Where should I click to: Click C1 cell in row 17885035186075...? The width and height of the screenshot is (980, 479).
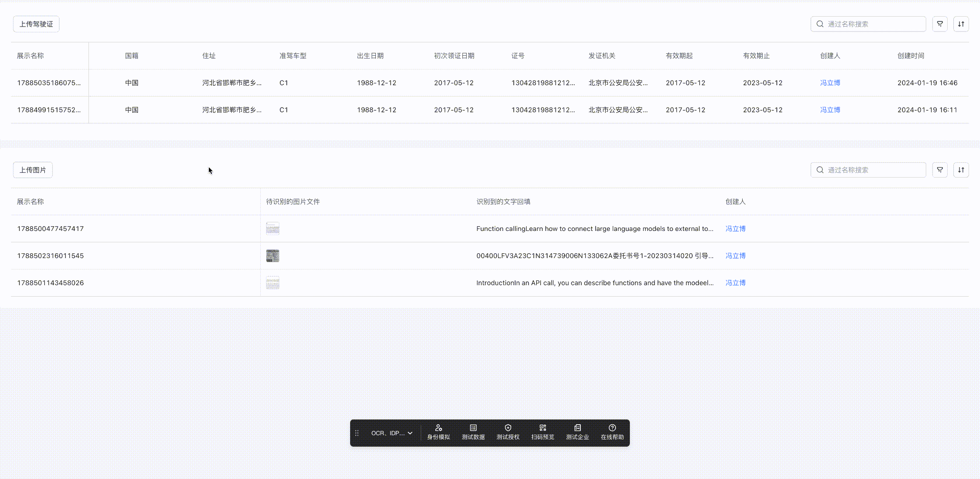[284, 83]
